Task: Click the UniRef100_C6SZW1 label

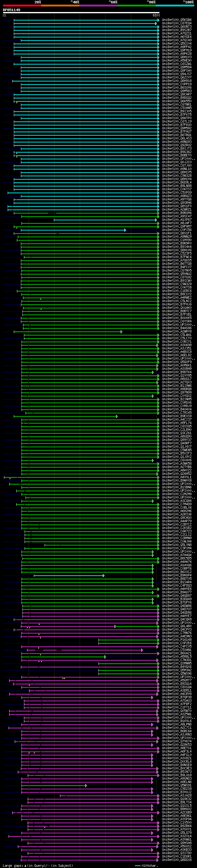Action: [x=177, y=64]
